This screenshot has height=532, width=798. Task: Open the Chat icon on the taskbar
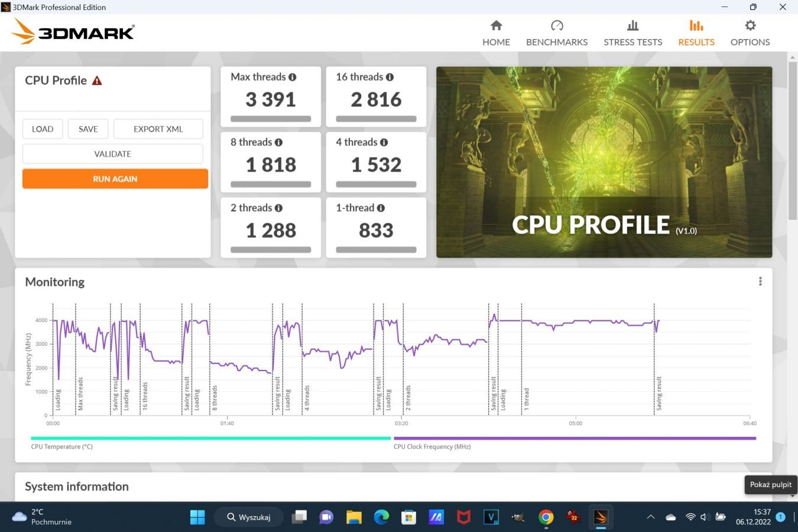326,517
